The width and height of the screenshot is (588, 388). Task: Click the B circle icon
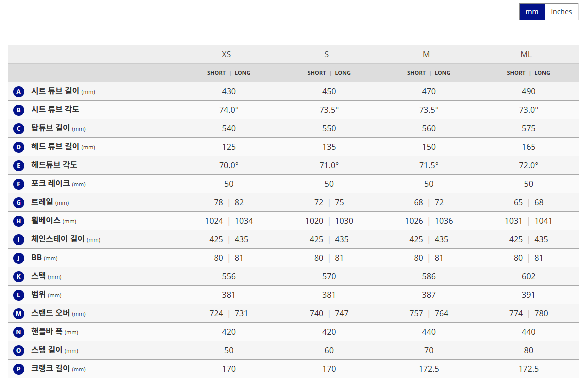pyautogui.click(x=19, y=110)
